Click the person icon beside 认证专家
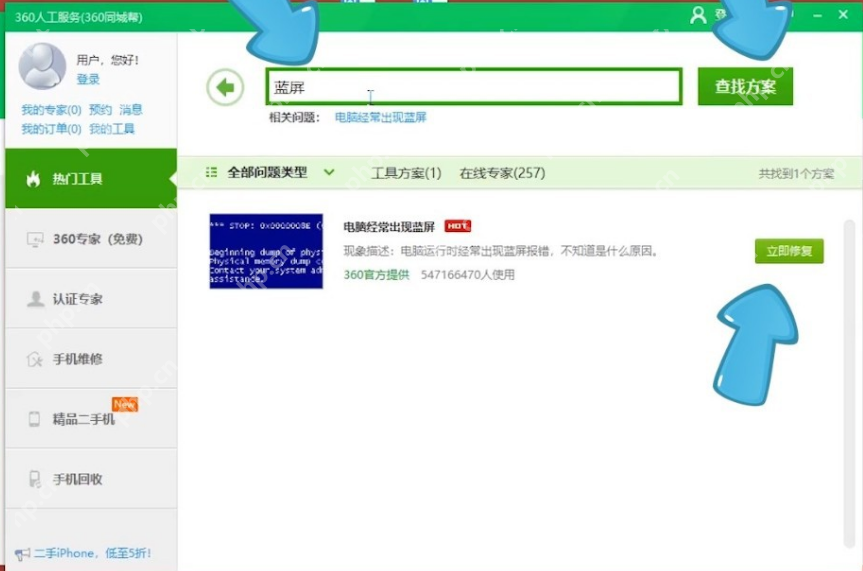863x571 pixels. [35, 299]
